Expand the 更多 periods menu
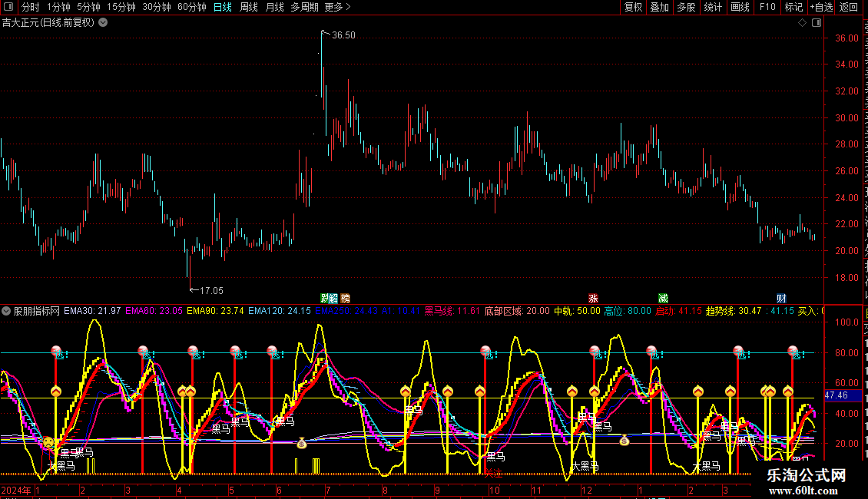The image size is (868, 499). pyautogui.click(x=338, y=7)
